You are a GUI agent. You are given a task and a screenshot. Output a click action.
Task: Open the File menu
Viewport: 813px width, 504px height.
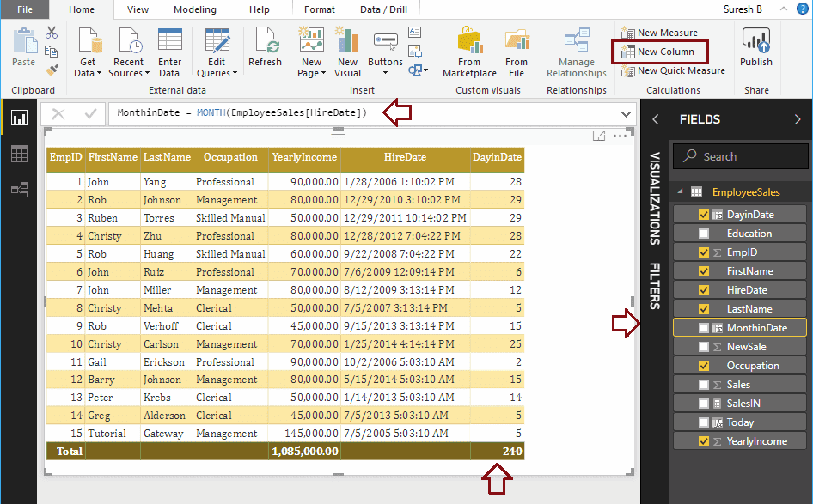(25, 9)
